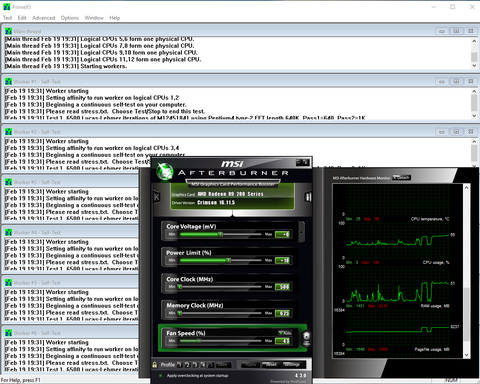Click the Fan Speed (%) slider handle
Image resolution: width=480 pixels, height=384 pixels.
click(x=199, y=341)
